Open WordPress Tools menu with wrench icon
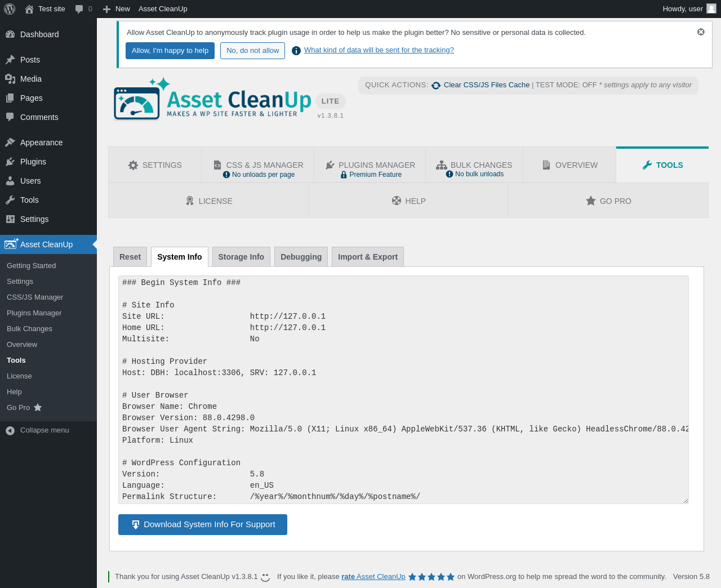 point(48,200)
